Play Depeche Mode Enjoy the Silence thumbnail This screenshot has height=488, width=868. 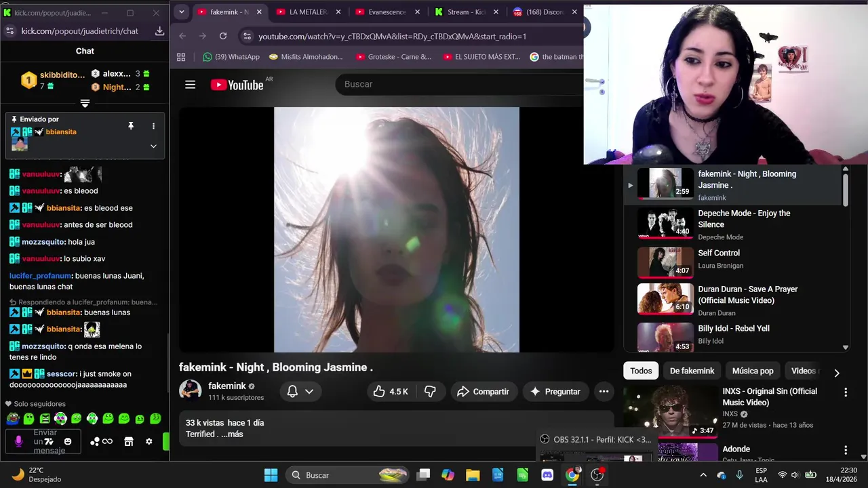coord(665,223)
